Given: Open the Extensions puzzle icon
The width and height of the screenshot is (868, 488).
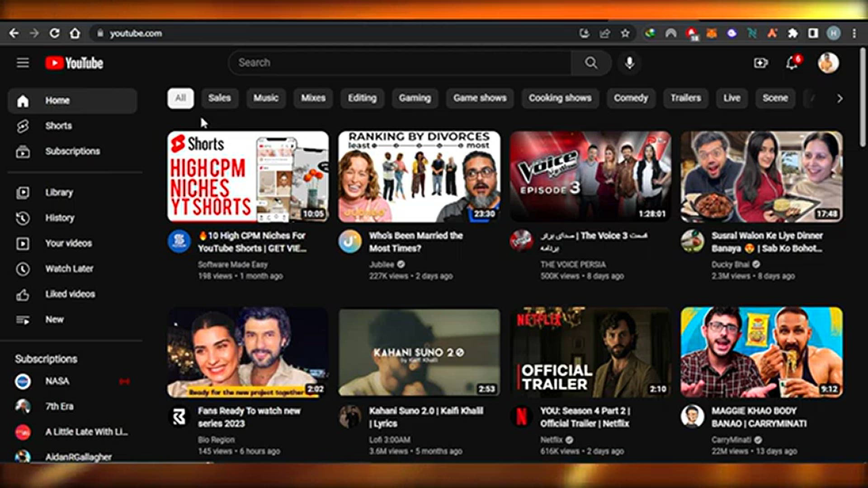Looking at the screenshot, I should point(793,33).
